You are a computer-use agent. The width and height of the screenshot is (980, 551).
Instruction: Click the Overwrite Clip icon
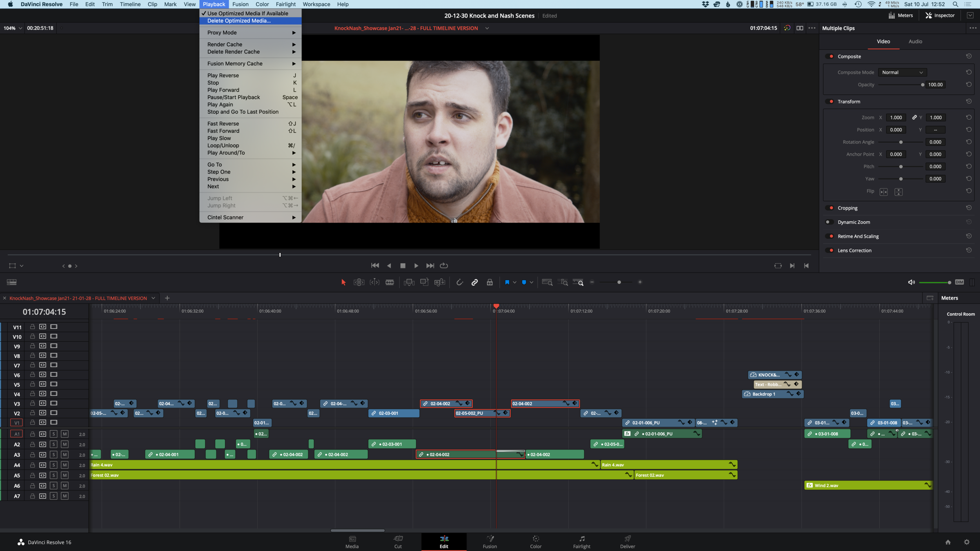pos(424,282)
